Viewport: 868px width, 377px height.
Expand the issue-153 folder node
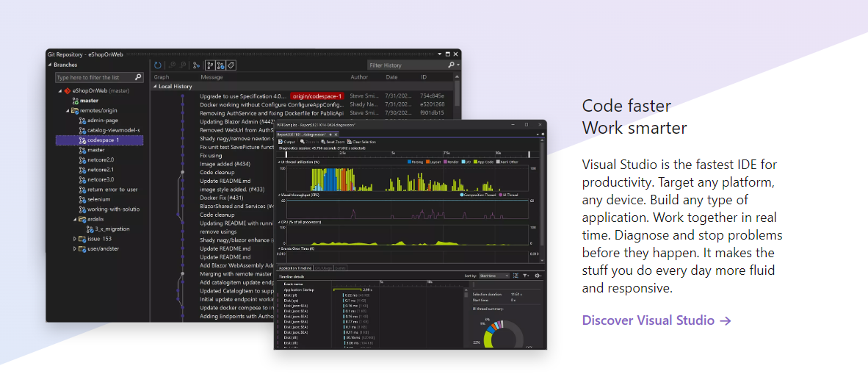click(x=75, y=239)
